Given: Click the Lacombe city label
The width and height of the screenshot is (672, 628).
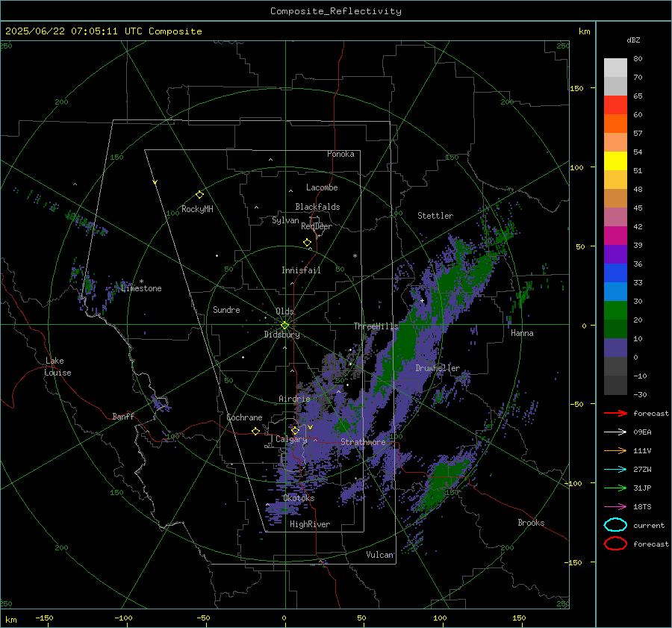Looking at the screenshot, I should pyautogui.click(x=322, y=187).
